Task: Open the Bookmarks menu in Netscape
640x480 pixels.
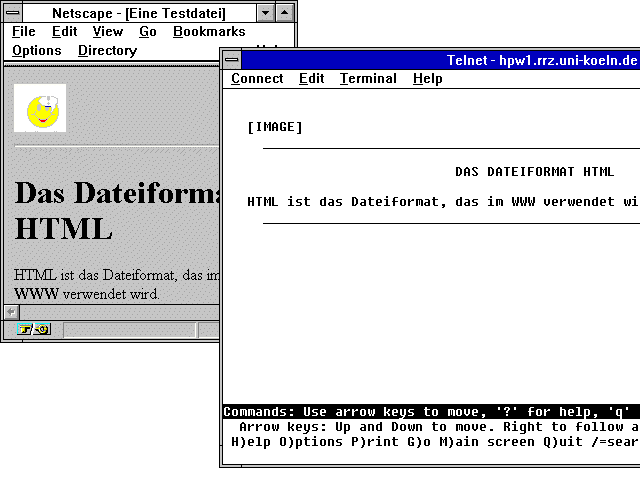Action: coord(209,31)
